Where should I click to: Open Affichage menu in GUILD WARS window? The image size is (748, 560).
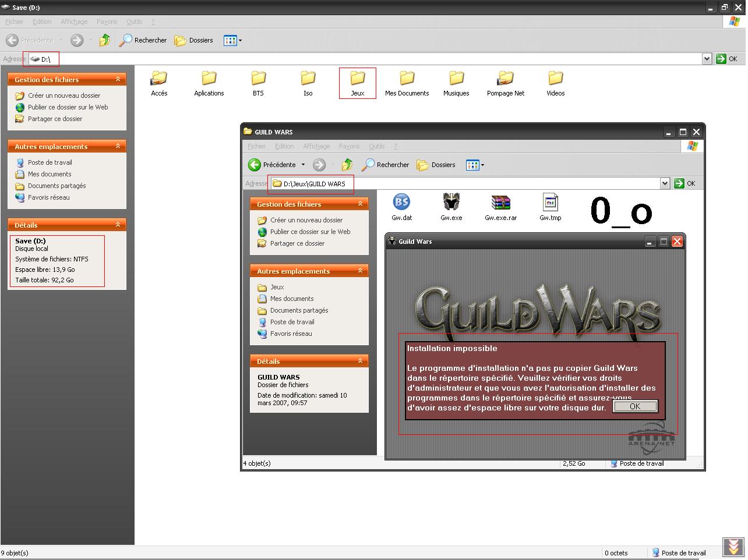pyautogui.click(x=316, y=146)
